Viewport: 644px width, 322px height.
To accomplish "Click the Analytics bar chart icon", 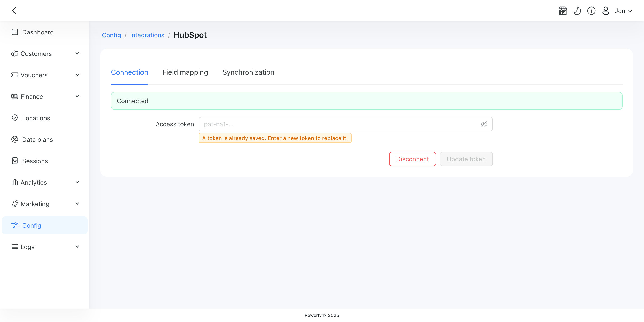I will tap(15, 182).
